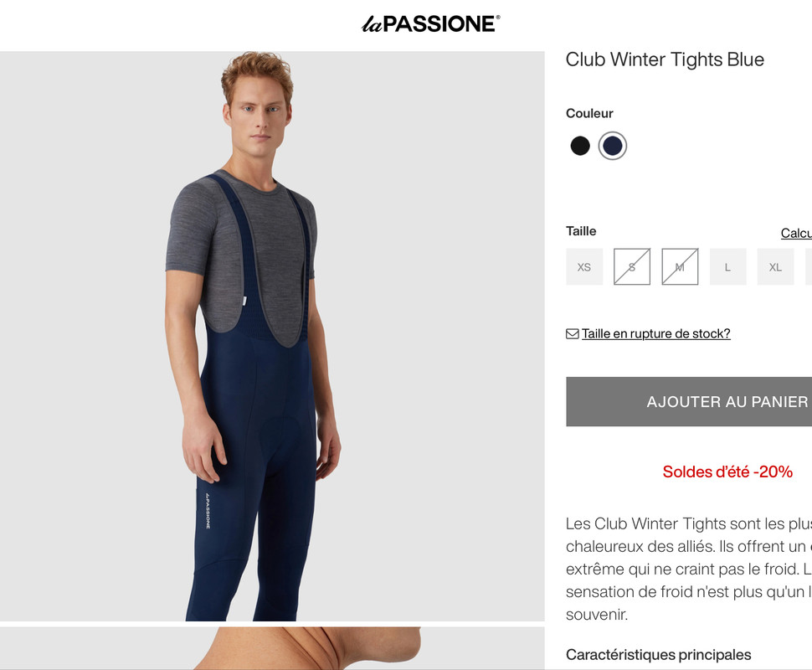The width and height of the screenshot is (812, 670).
Task: Click the product description paragraph
Action: [689, 569]
